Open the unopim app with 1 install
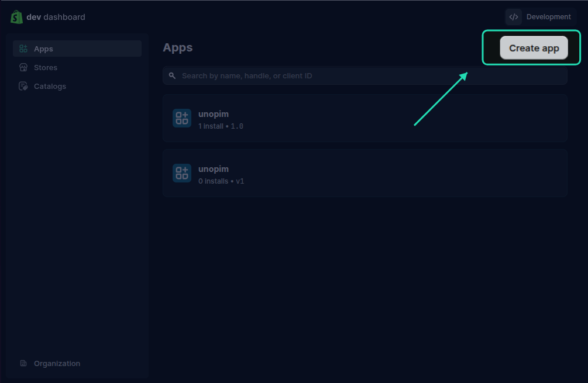This screenshot has height=383, width=588. pos(365,118)
